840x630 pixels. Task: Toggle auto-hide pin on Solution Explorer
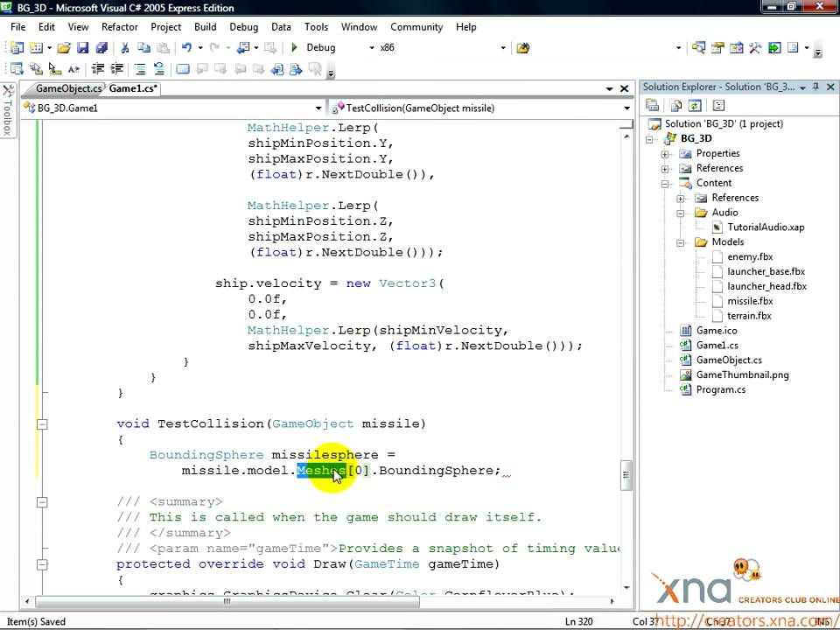pos(815,87)
